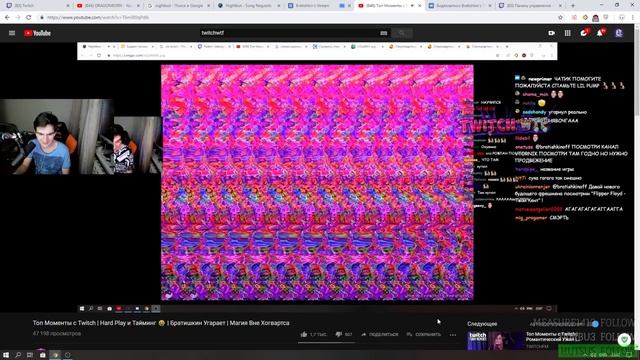
Task: Open the more actions ellipsis under video
Action: click(x=453, y=335)
